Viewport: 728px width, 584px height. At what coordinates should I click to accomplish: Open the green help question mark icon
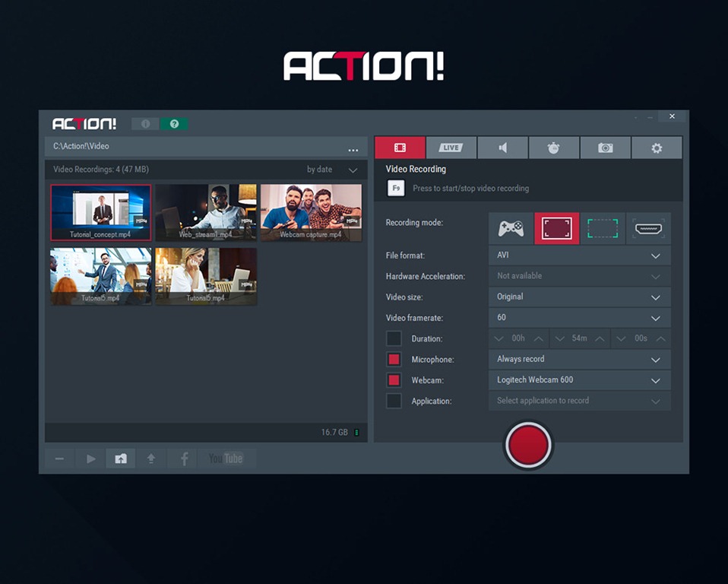[x=174, y=124]
